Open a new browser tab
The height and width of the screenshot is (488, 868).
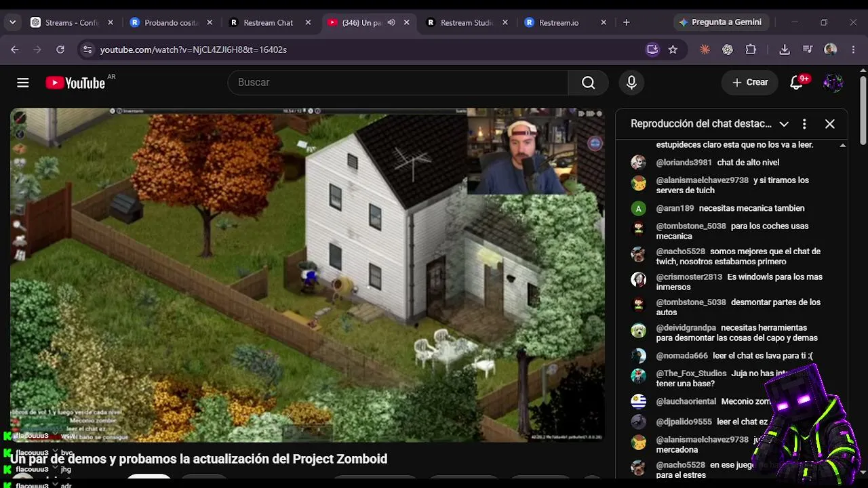626,22
